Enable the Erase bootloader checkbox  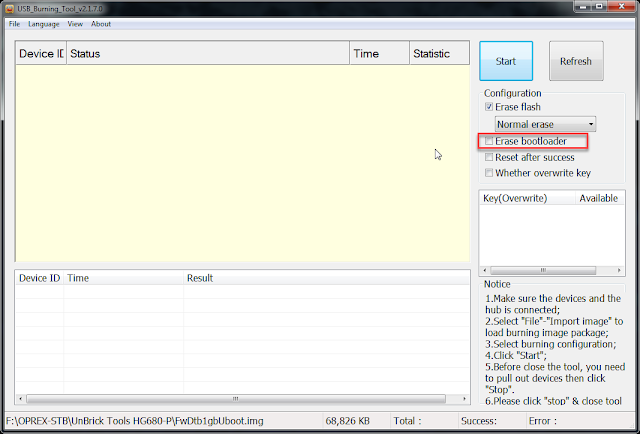tap(489, 142)
